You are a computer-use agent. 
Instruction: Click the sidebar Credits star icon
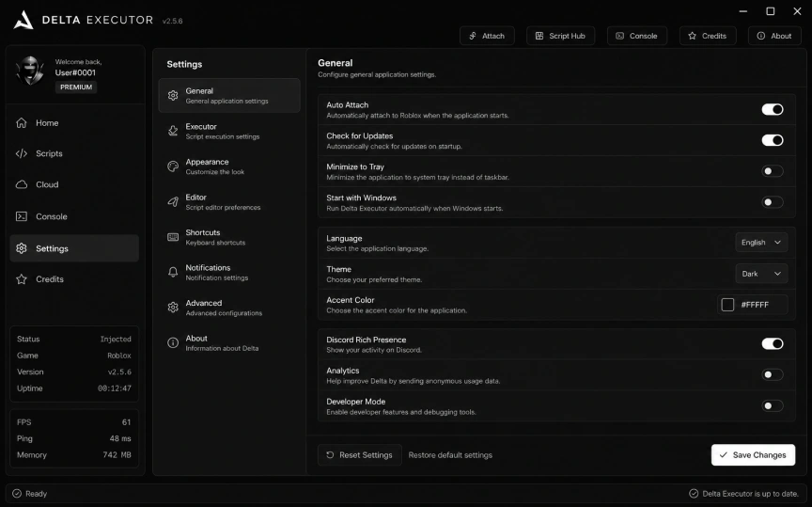tap(22, 279)
